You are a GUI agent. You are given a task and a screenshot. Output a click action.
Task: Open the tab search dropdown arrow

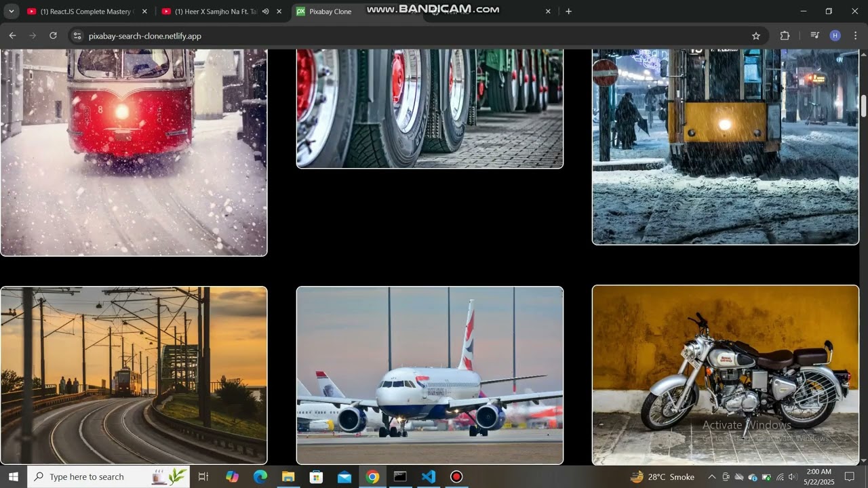pyautogui.click(x=11, y=12)
